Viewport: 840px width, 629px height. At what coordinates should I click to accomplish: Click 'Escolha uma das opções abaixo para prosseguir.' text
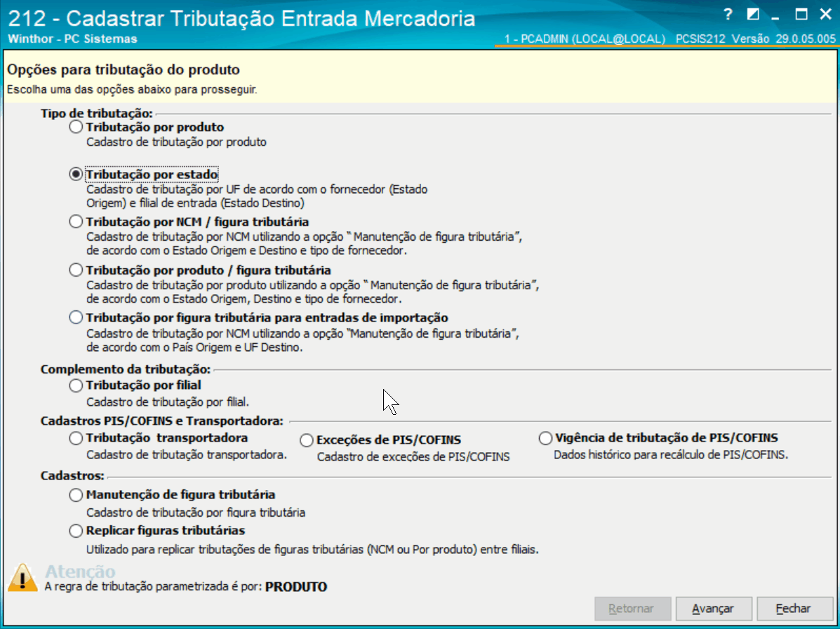point(132,89)
